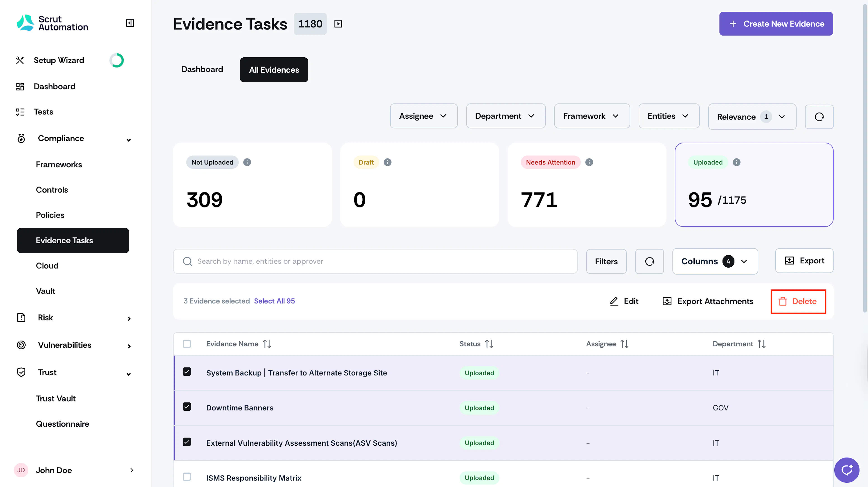Check the ISMS Responsibility Matrix checkbox
868x487 pixels.
pyautogui.click(x=187, y=477)
